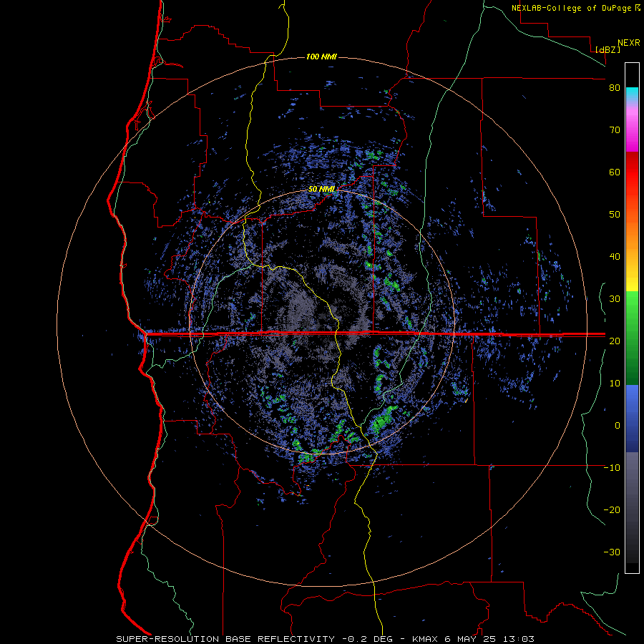Click the NEXR label above the color scale
The width and height of the screenshot is (644, 644).
[628, 43]
